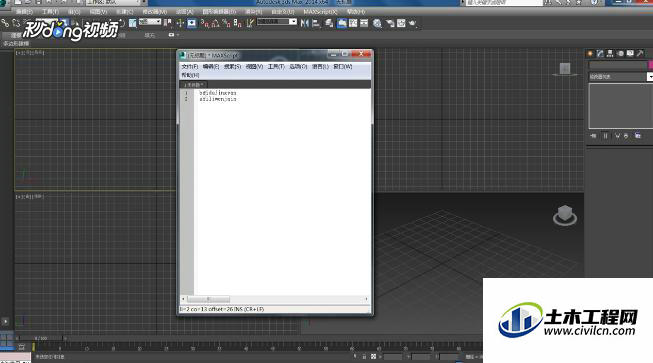Click the Pin Stack icon
This screenshot has width=653, height=363.
[593, 136]
